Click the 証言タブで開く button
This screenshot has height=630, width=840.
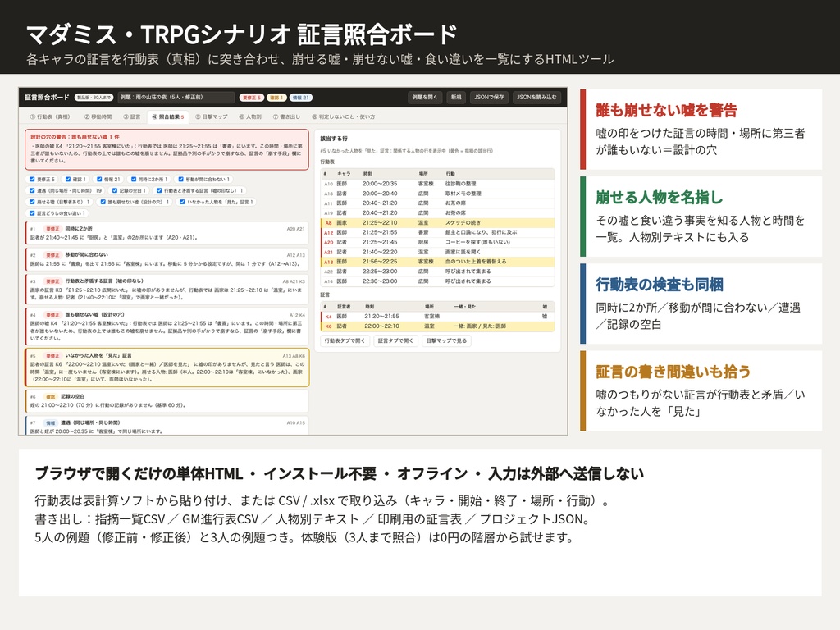pyautogui.click(x=395, y=340)
